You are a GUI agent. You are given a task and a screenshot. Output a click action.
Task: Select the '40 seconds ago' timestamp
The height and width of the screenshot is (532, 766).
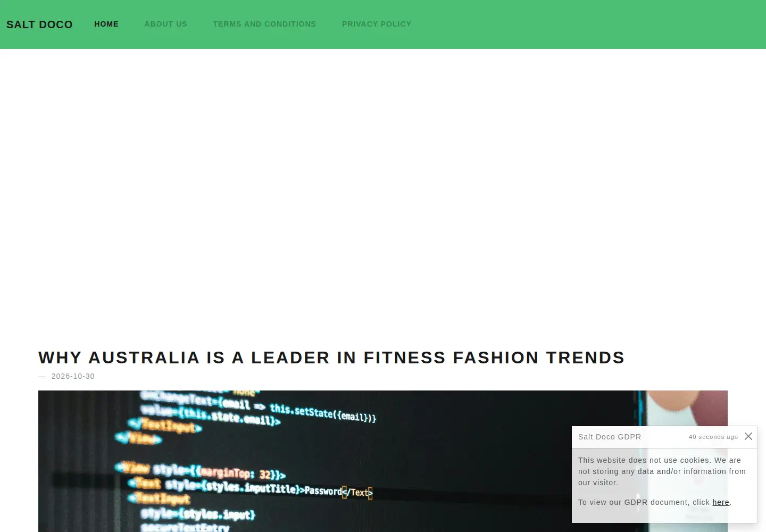pos(713,437)
